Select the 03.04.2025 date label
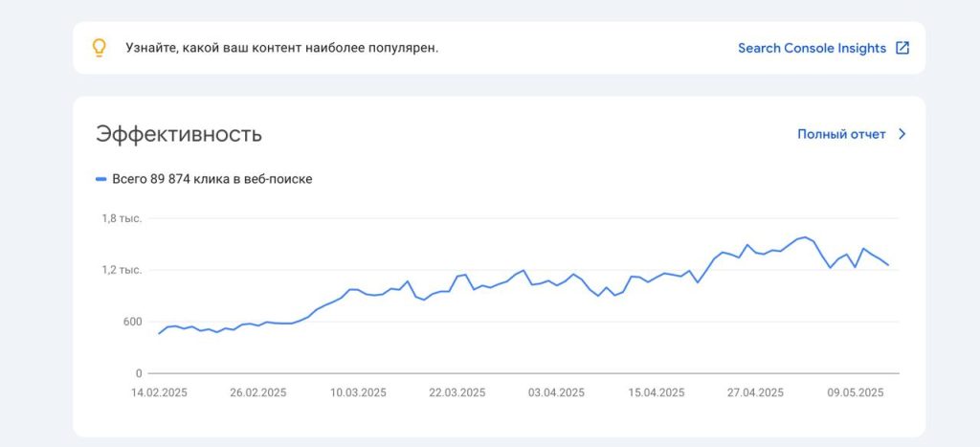980x447 pixels. pos(556,392)
